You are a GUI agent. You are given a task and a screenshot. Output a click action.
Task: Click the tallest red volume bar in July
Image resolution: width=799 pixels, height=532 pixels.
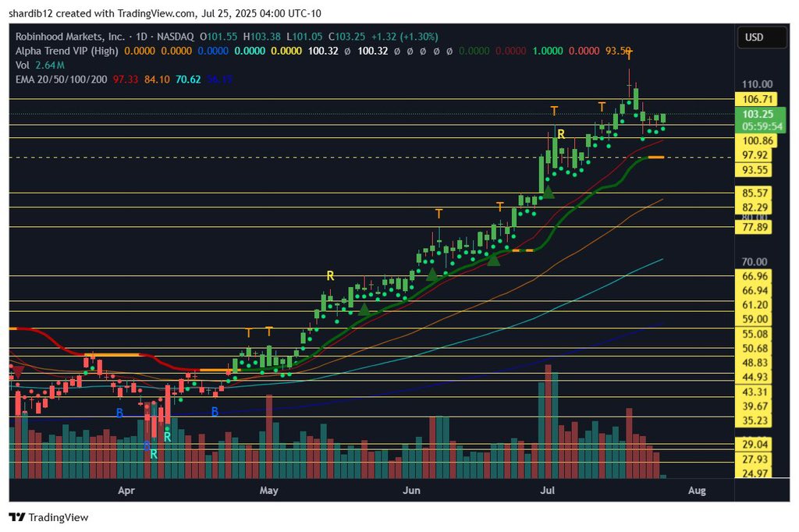click(x=549, y=421)
